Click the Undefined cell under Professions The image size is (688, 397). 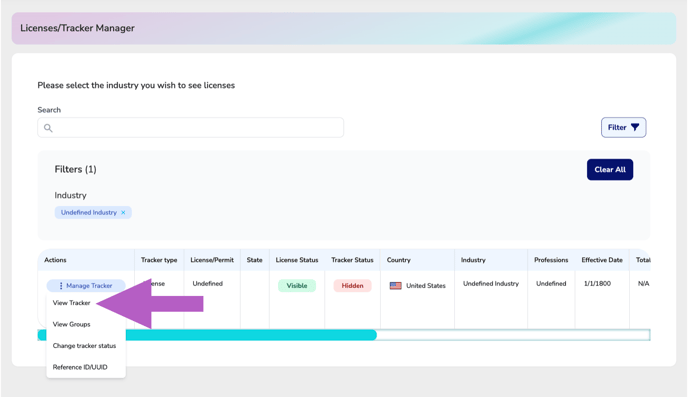pyautogui.click(x=551, y=283)
